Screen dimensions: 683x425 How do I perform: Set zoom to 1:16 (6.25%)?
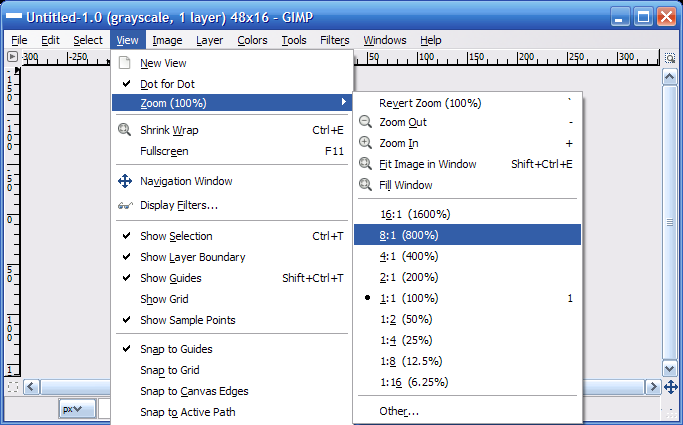click(467, 382)
